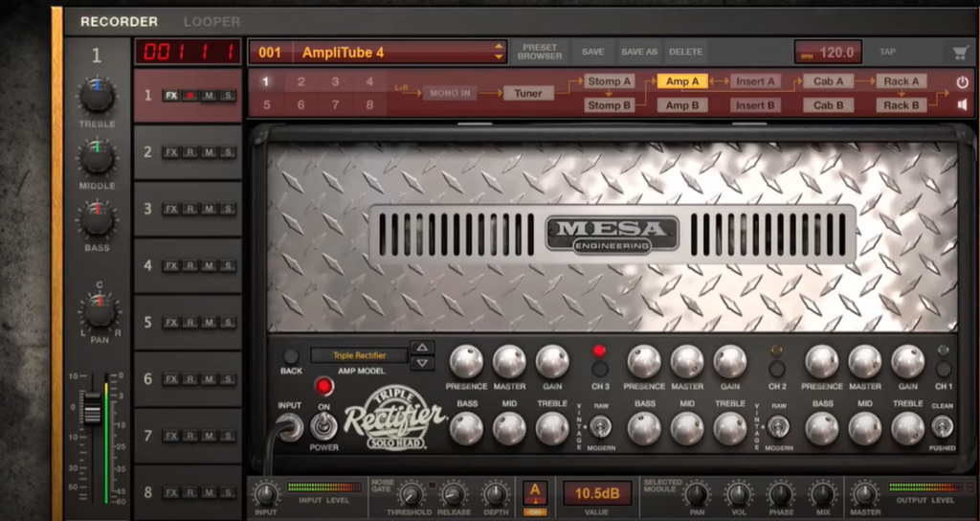Click the CH 3 Mid knob
980x521 pixels.
tap(509, 428)
